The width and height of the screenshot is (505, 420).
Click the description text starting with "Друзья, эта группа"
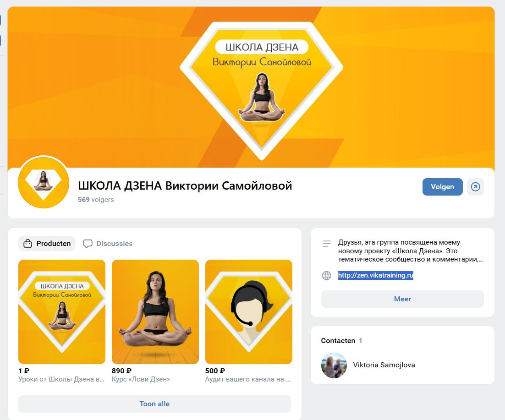[410, 251]
